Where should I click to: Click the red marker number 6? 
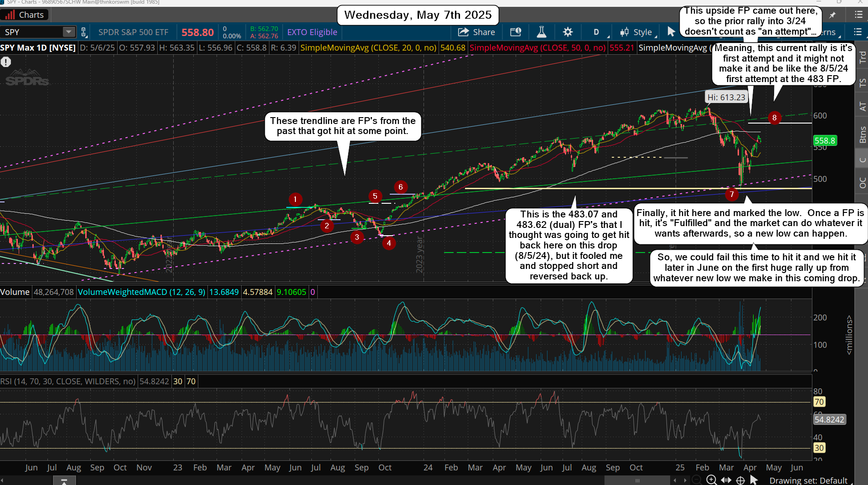pos(400,187)
